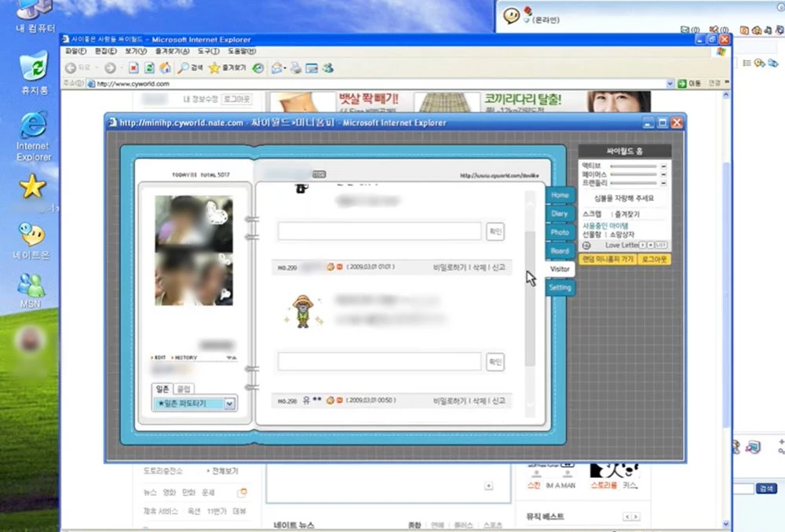Viewport: 785px width, 532px height.
Task: Click the History clock icon in toolbar
Action: [x=257, y=68]
